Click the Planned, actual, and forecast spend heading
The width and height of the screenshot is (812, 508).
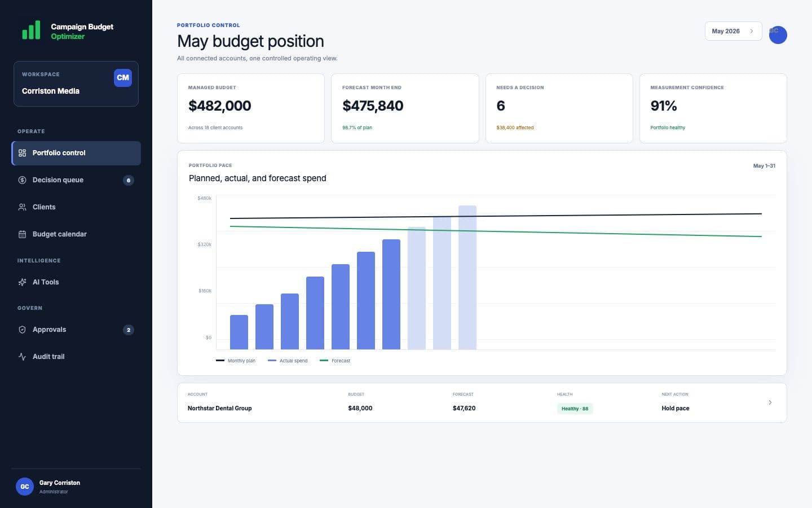click(258, 178)
